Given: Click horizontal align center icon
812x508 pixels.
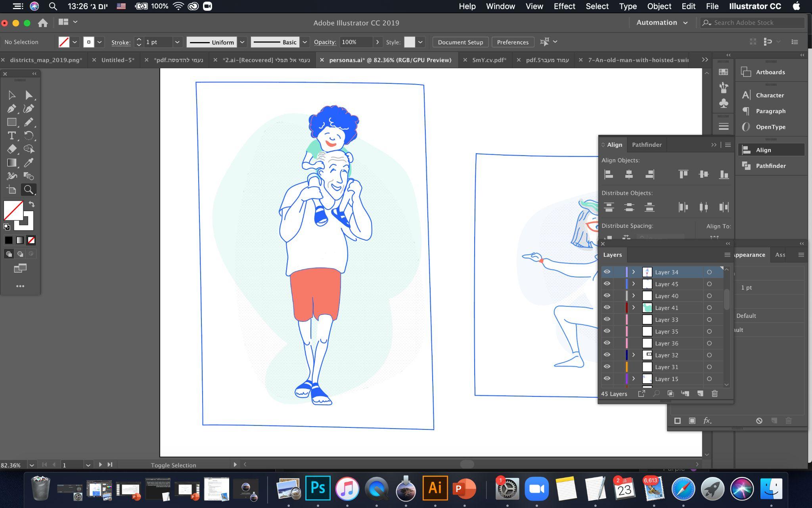Looking at the screenshot, I should coord(629,174).
